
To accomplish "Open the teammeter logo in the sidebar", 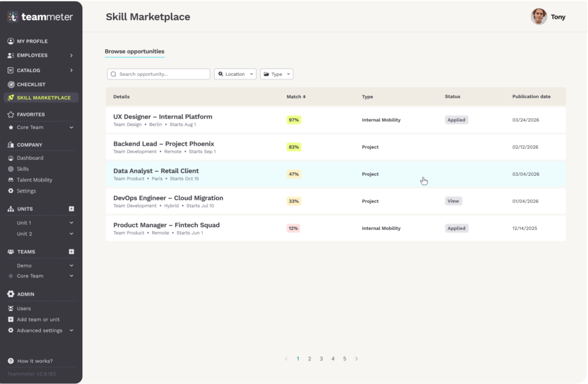I will tap(39, 16).
